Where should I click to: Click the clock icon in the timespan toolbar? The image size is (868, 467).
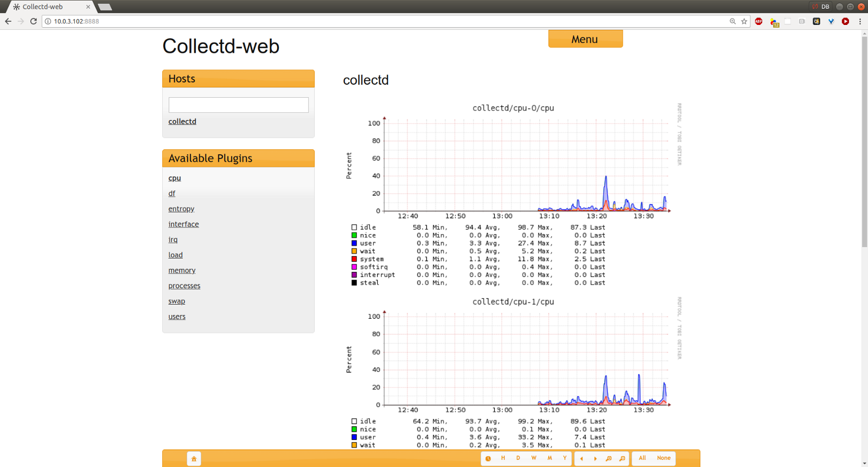pos(488,459)
